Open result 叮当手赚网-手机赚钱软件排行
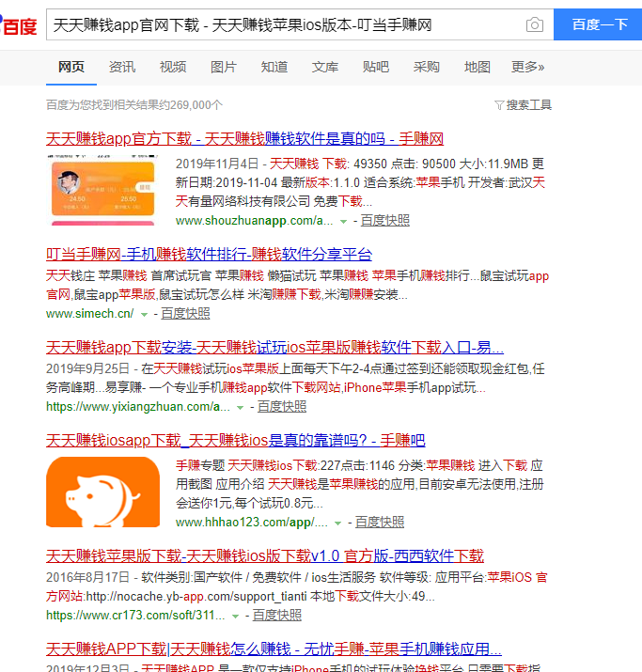 tap(209, 254)
